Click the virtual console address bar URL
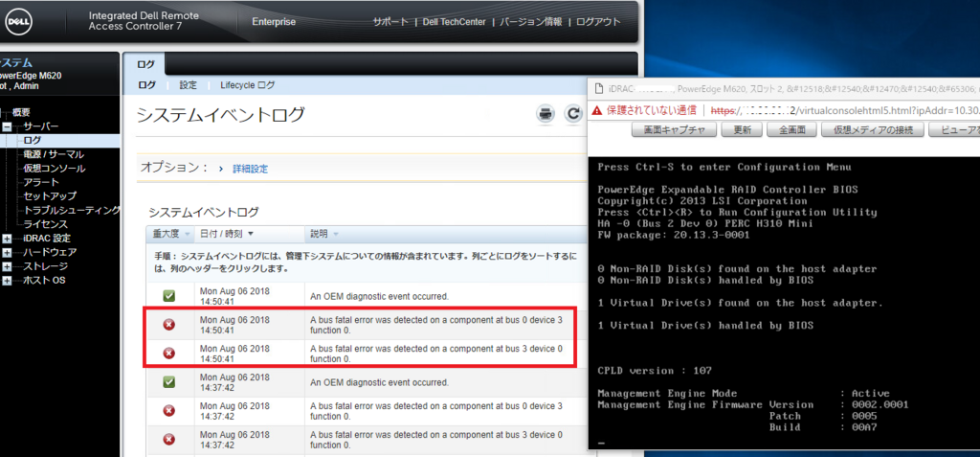This screenshot has width=980, height=457. 846,111
